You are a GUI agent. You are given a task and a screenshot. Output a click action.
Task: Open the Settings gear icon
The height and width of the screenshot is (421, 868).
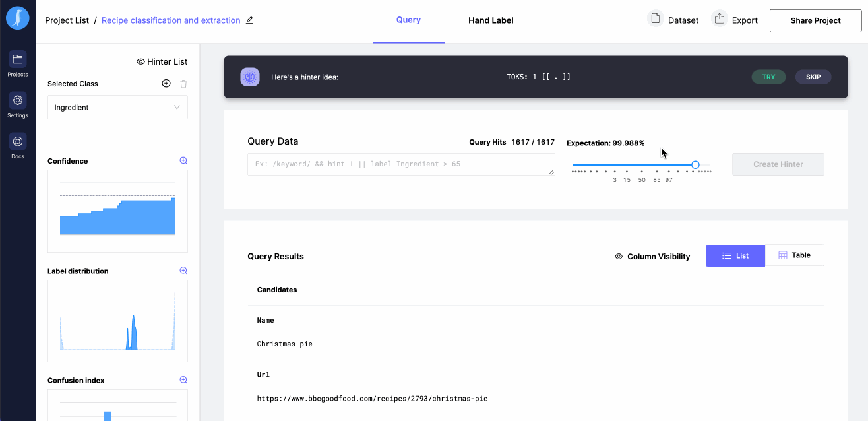point(18,100)
